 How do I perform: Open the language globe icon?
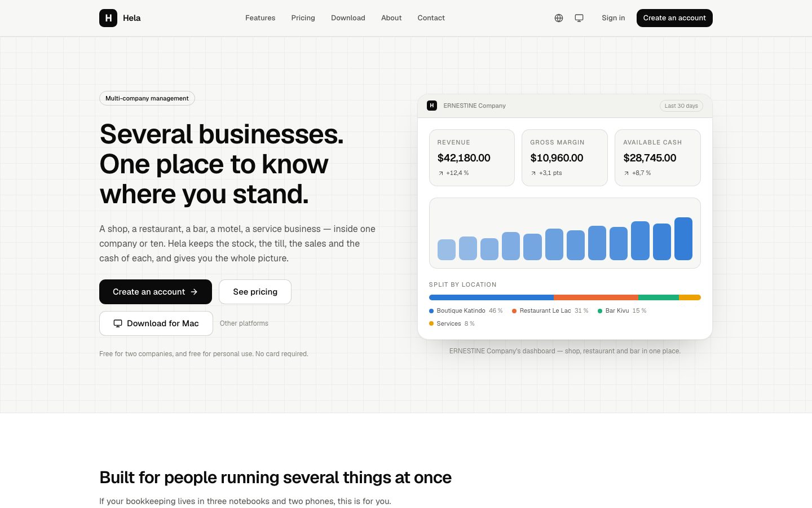(559, 18)
